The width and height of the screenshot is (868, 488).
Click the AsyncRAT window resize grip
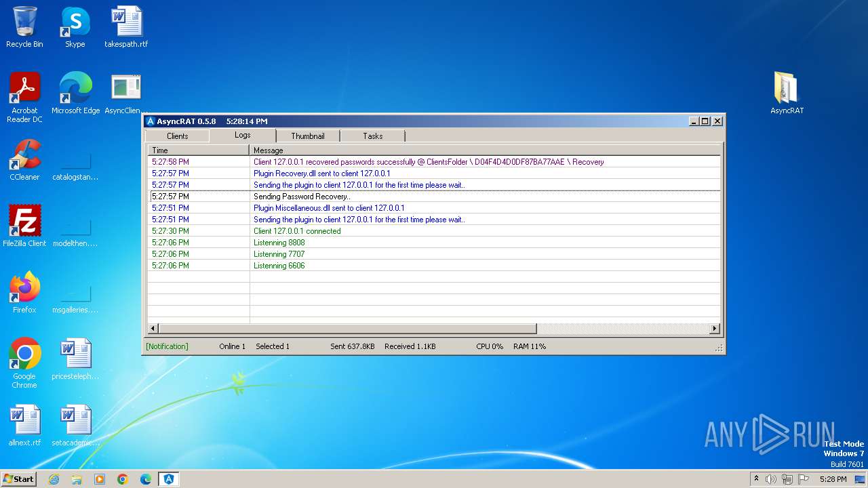click(719, 348)
